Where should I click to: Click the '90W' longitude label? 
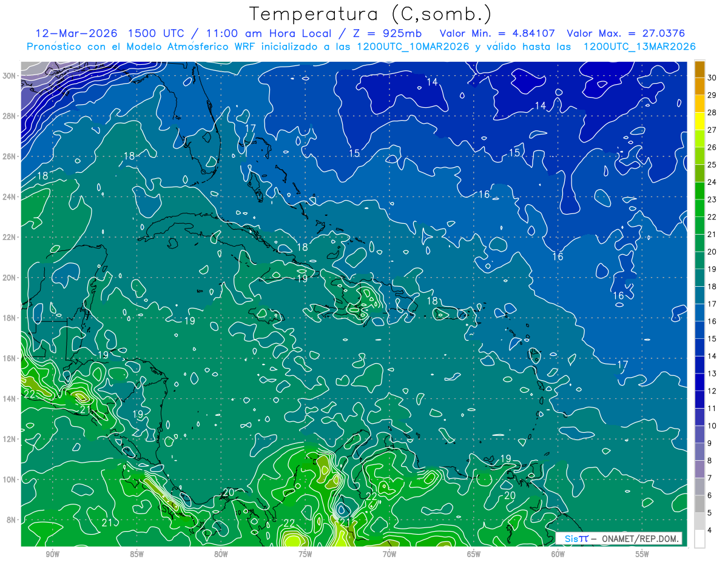pos(52,554)
